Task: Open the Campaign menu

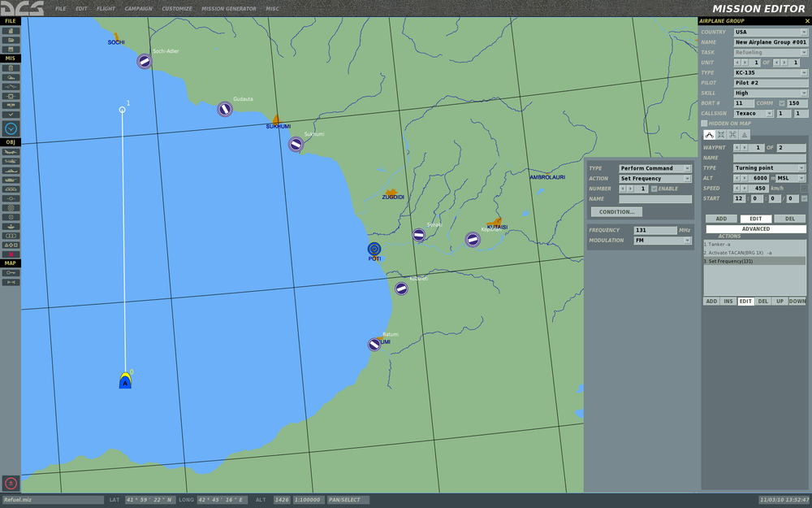Action: click(x=137, y=9)
